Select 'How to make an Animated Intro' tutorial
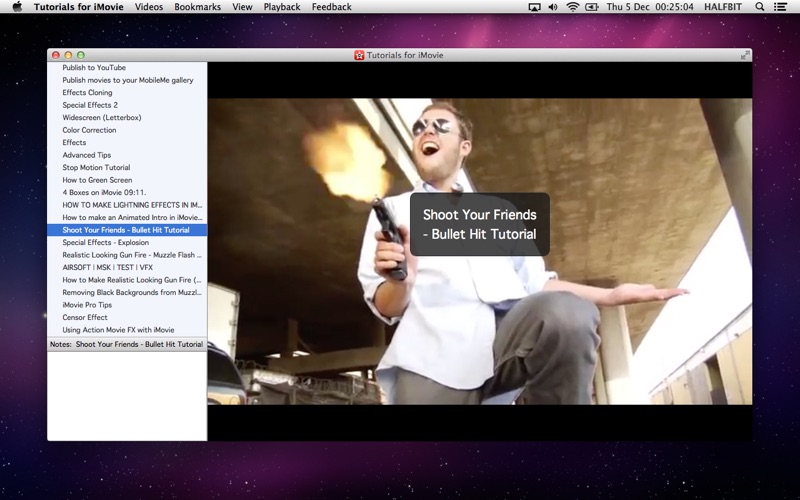The height and width of the screenshot is (500, 800). (127, 217)
